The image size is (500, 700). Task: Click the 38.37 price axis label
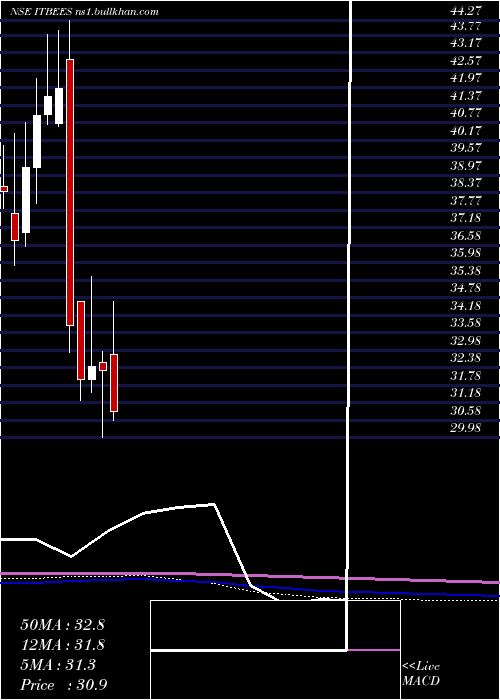[466, 183]
